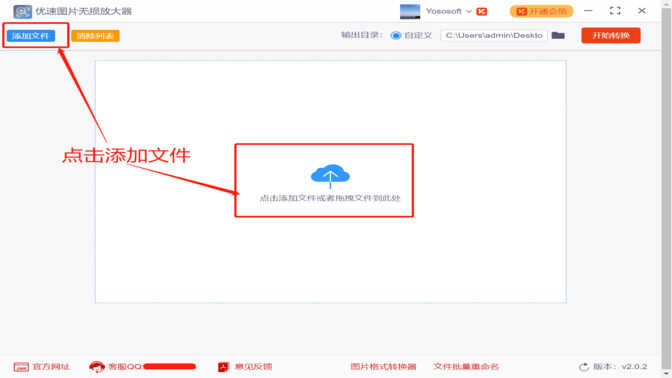Click the red VIP badge beside Yososoft
Screen dimensions: 672x378
(x=482, y=12)
